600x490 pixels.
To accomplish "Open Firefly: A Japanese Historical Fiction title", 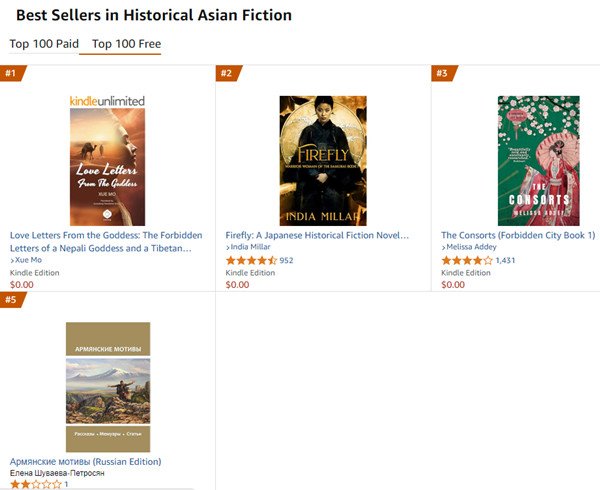I will [317, 235].
